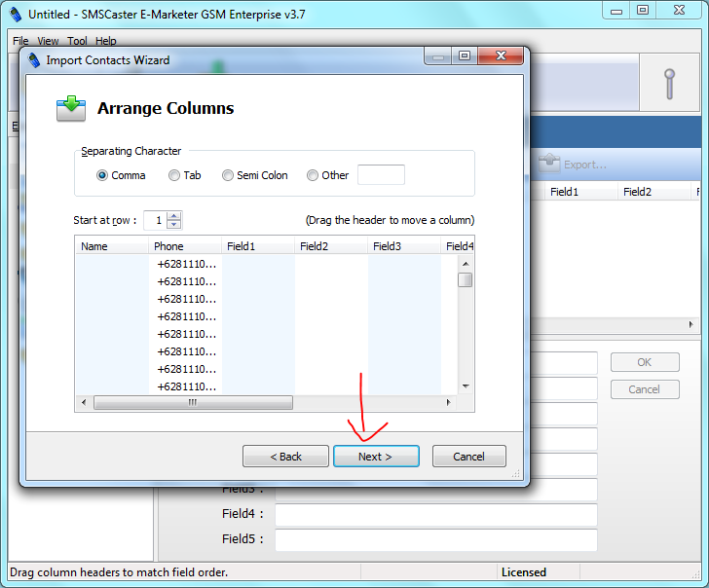Open the View menu
709x588 pixels.
(x=48, y=41)
